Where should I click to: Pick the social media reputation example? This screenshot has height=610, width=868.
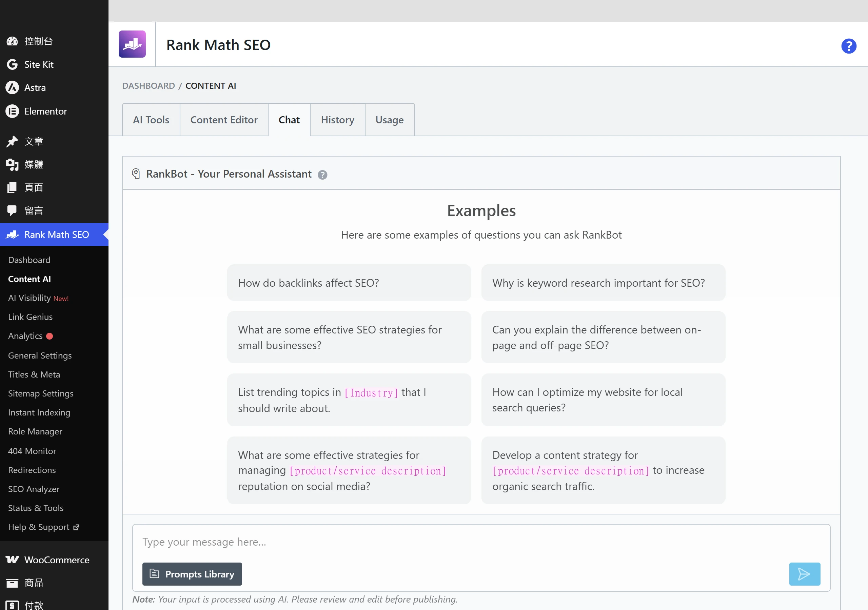point(349,470)
